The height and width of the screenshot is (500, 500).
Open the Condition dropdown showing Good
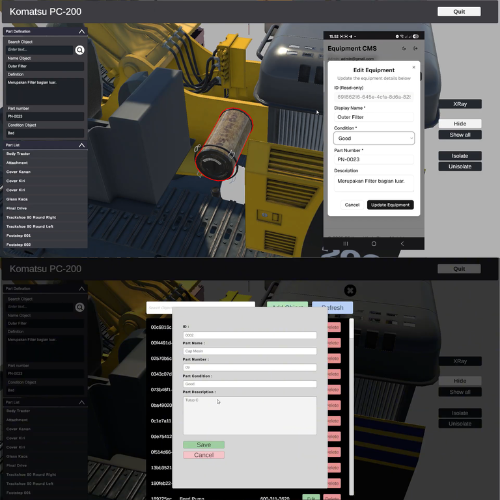point(374,138)
